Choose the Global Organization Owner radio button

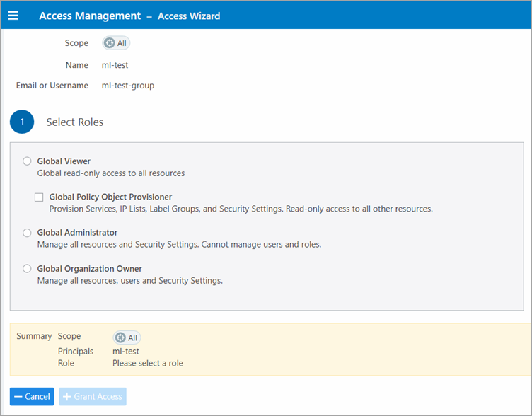[28, 269]
